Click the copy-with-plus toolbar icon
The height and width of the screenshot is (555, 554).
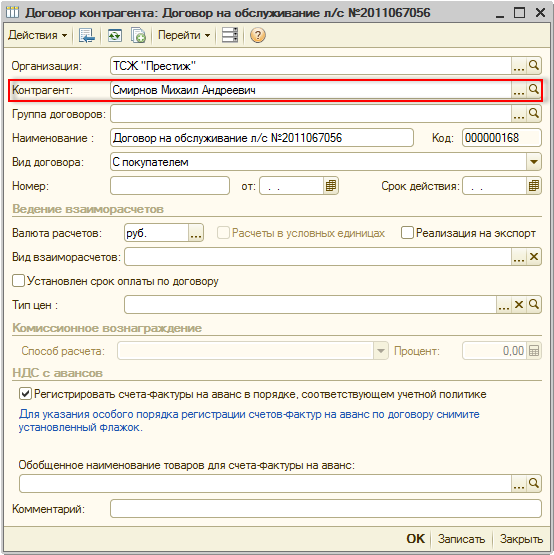tap(138, 35)
